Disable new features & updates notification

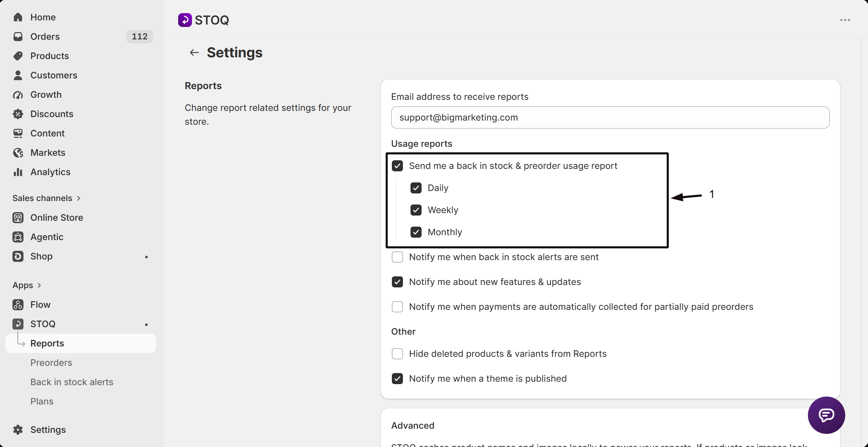(397, 282)
